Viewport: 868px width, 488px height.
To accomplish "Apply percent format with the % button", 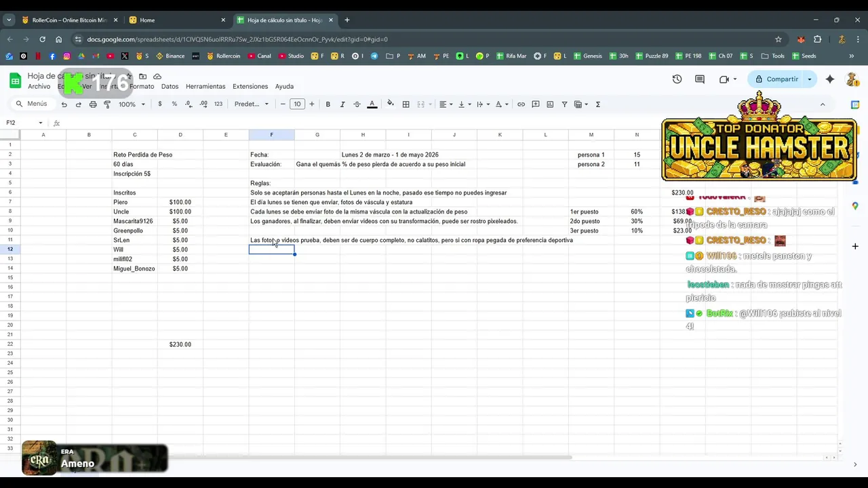I will [174, 104].
